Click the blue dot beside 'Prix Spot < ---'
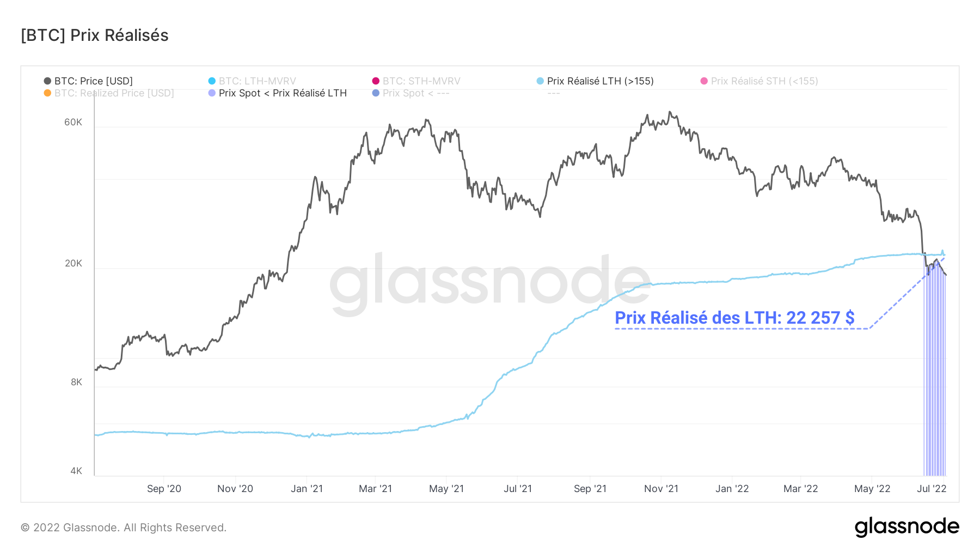The height and width of the screenshot is (552, 980). (376, 93)
